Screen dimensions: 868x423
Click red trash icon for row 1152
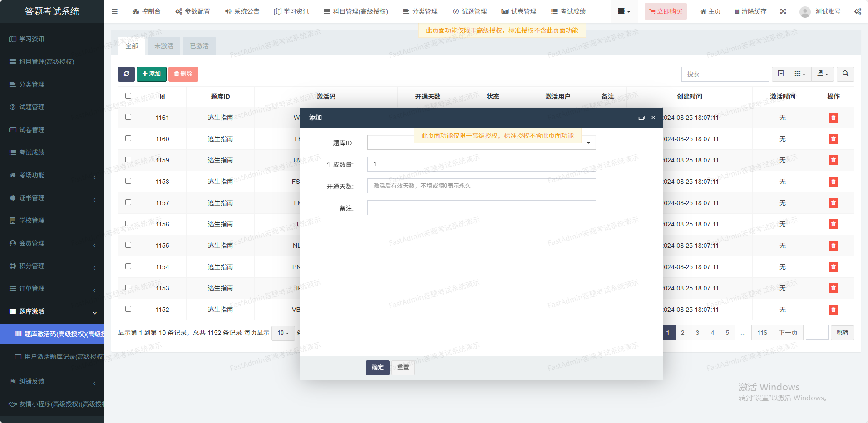tap(833, 310)
